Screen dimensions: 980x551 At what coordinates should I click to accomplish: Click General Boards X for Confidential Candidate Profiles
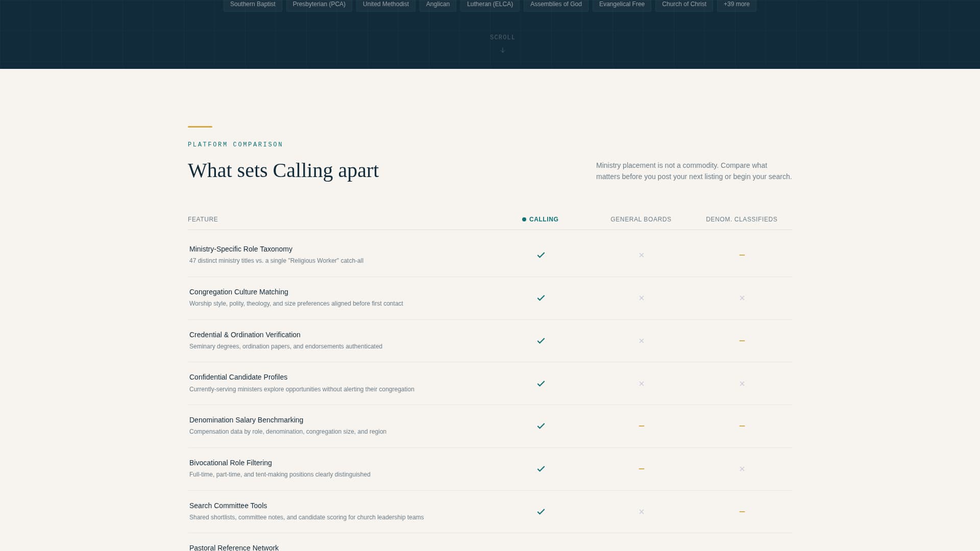coord(642,384)
